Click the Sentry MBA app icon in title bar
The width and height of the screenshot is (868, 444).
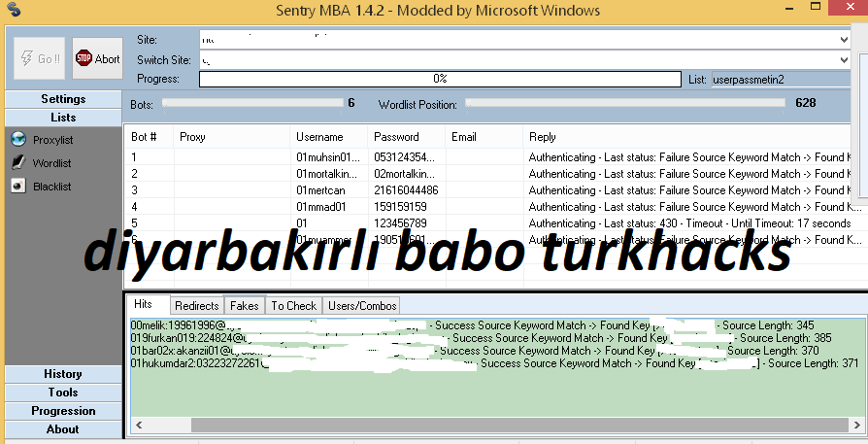click(14, 10)
